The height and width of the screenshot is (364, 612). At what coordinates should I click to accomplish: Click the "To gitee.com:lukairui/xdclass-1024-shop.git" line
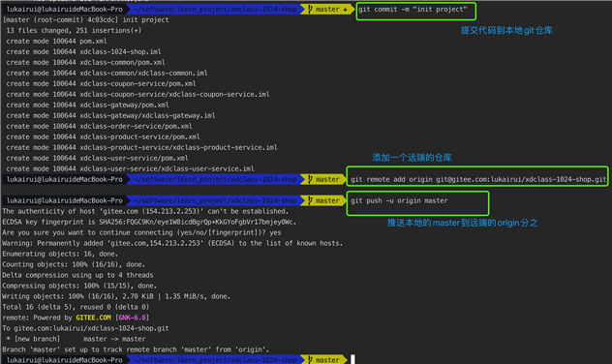(85, 328)
